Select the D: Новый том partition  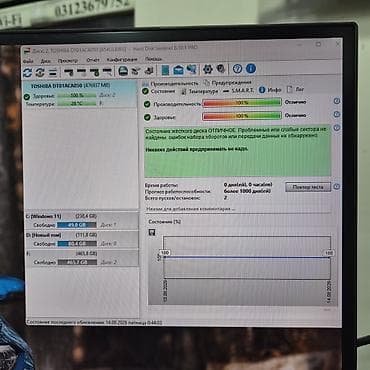click(82, 240)
